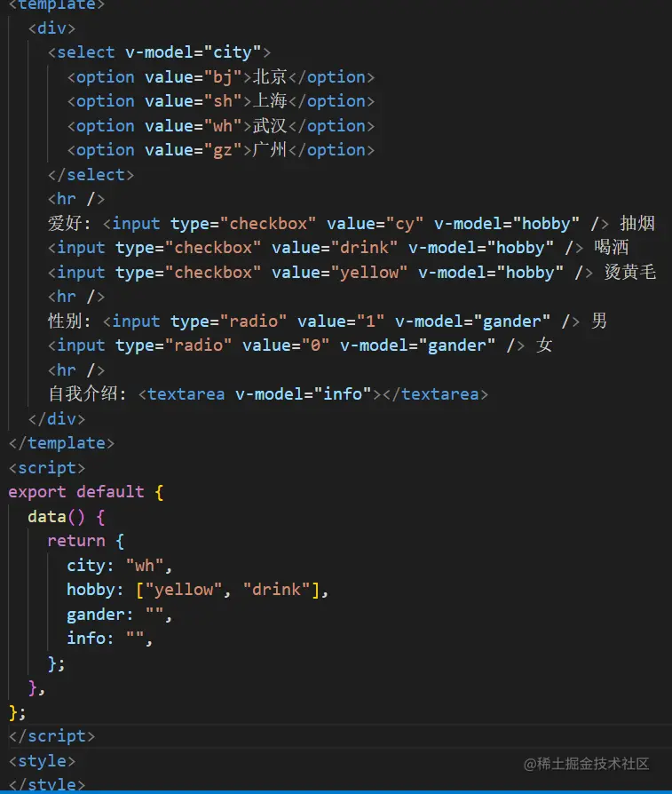The image size is (672, 794).
Task: Click the 喝酒 label text
Action: pos(612,248)
